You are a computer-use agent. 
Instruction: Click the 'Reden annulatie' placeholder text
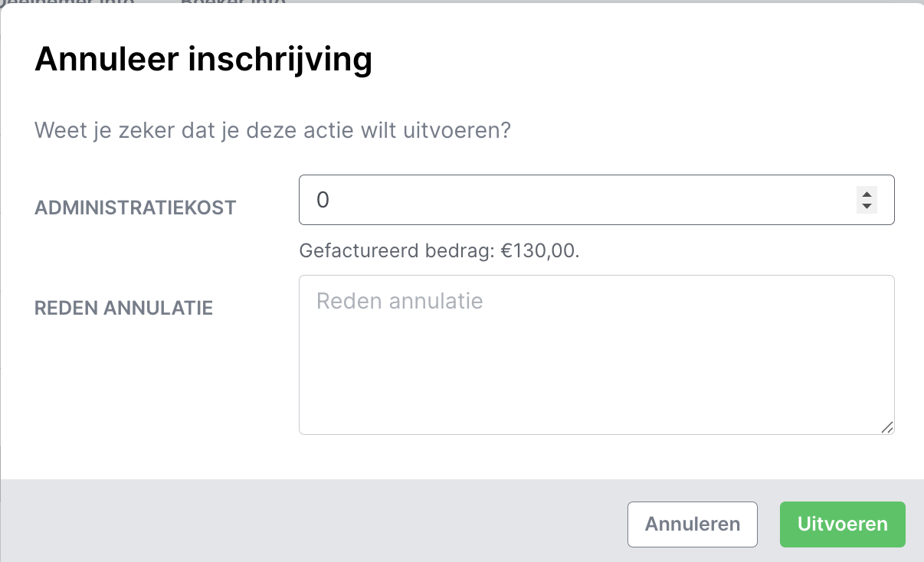(x=399, y=300)
